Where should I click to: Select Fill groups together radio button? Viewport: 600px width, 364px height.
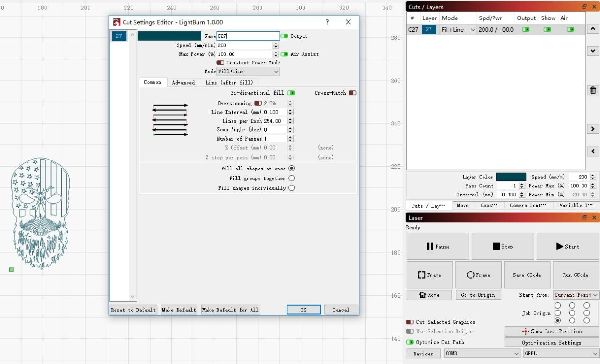pos(291,178)
